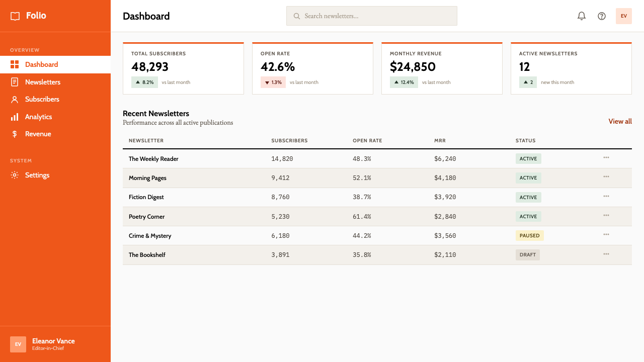Click the $3,560 MRR value
644x362 pixels.
[445, 236]
